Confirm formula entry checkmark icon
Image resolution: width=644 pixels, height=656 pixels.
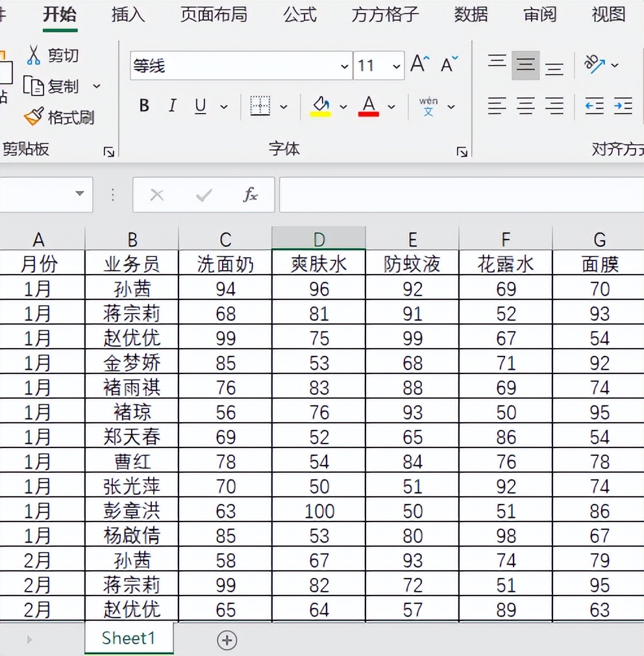point(204,195)
